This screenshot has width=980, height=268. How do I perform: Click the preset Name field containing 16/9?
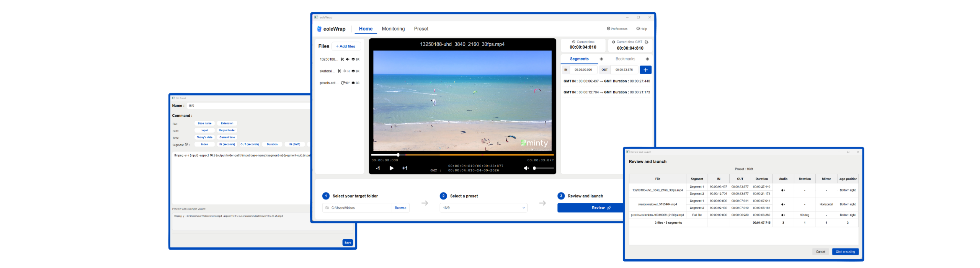[x=248, y=106]
